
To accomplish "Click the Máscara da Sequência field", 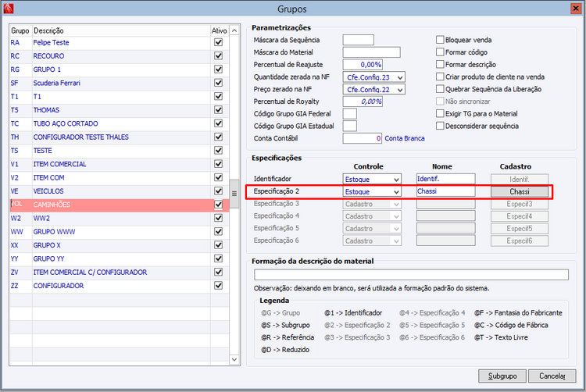I will click(x=358, y=40).
